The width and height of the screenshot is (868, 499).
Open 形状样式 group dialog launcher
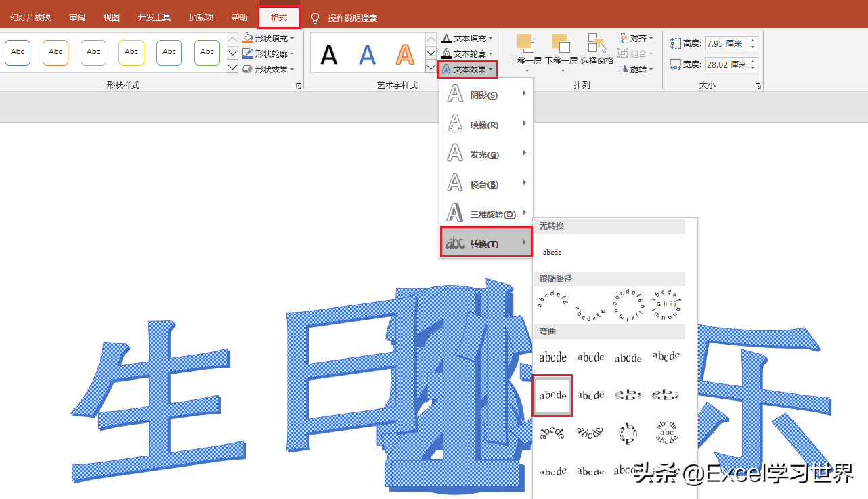(x=298, y=86)
